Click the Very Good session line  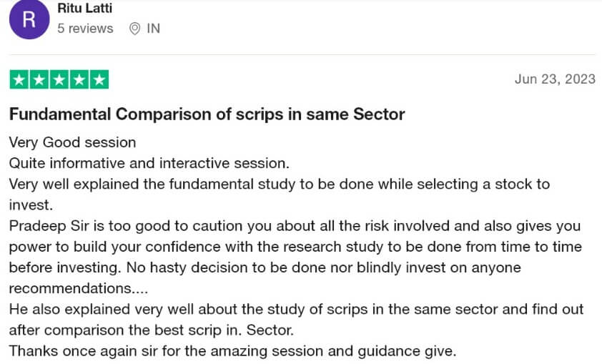click(x=72, y=143)
